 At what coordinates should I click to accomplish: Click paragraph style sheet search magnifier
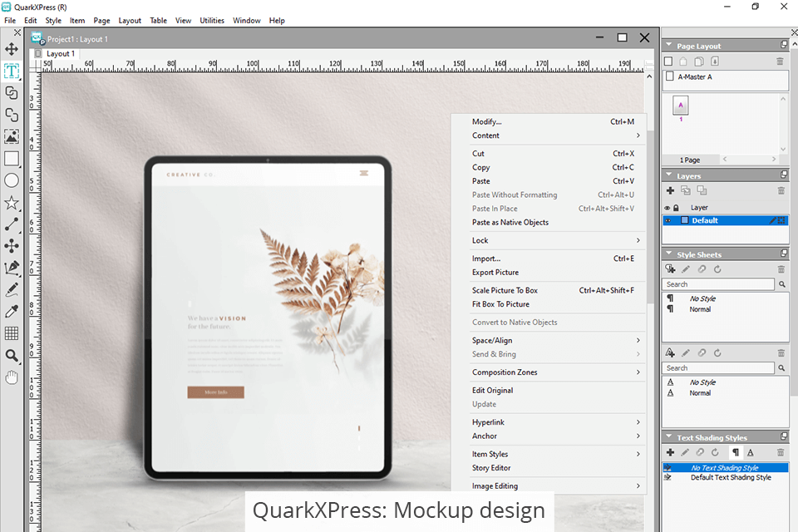coord(781,284)
